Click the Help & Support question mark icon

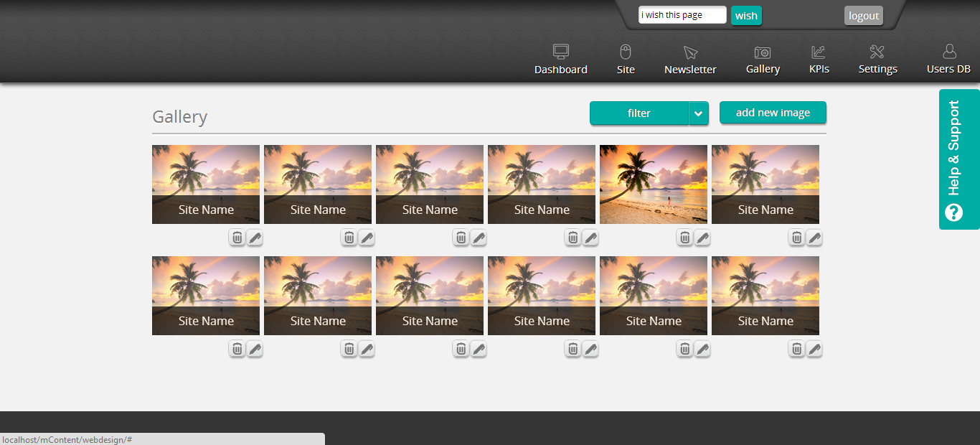click(953, 212)
